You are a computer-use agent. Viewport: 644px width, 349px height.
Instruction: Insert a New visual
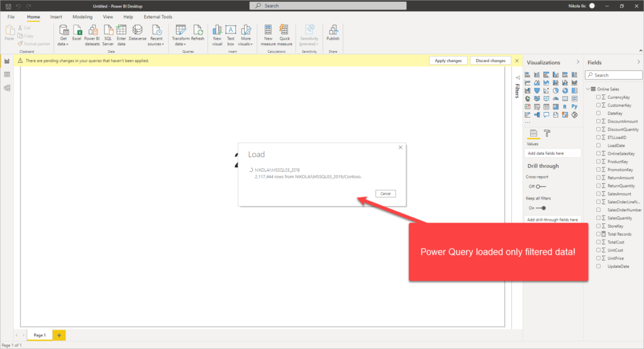coord(217,35)
